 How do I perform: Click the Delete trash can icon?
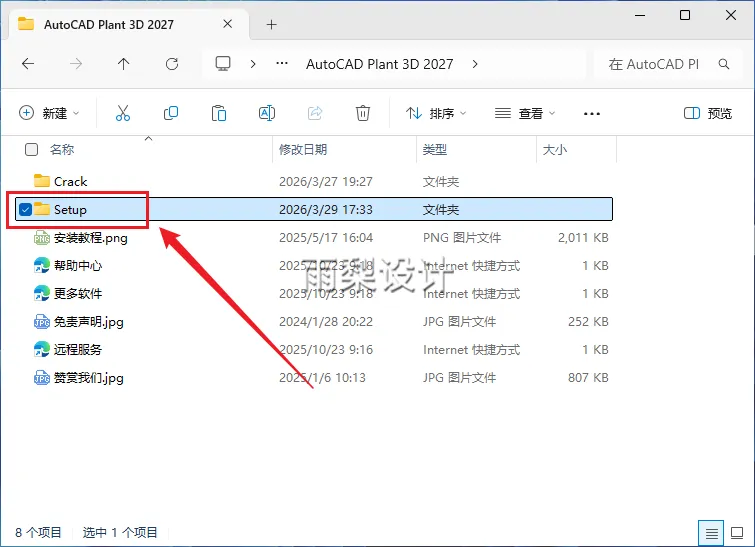363,113
